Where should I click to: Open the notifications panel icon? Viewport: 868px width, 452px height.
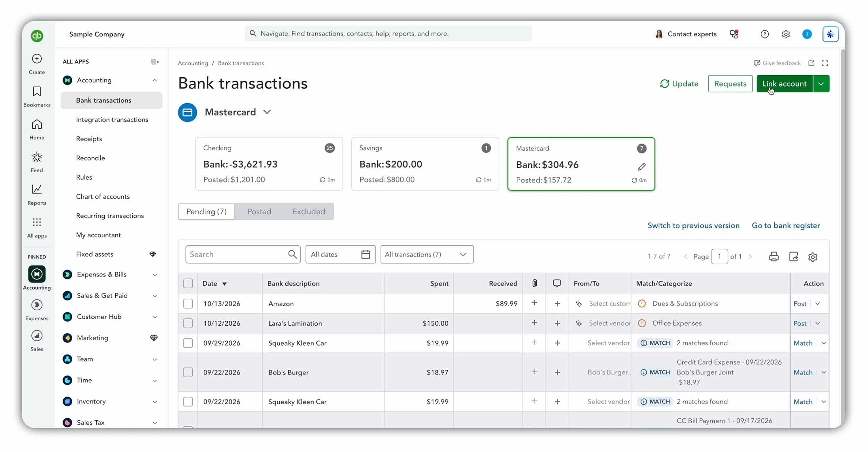point(734,34)
